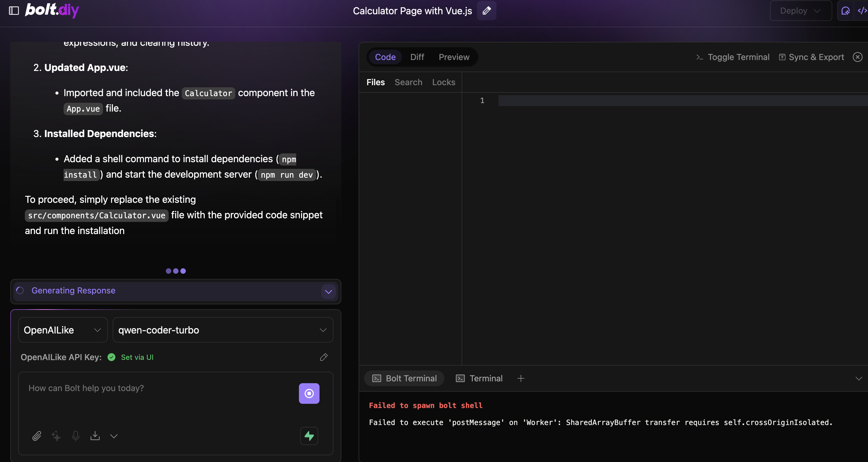Click the green lightning bolt button
The height and width of the screenshot is (462, 868).
[x=309, y=436]
